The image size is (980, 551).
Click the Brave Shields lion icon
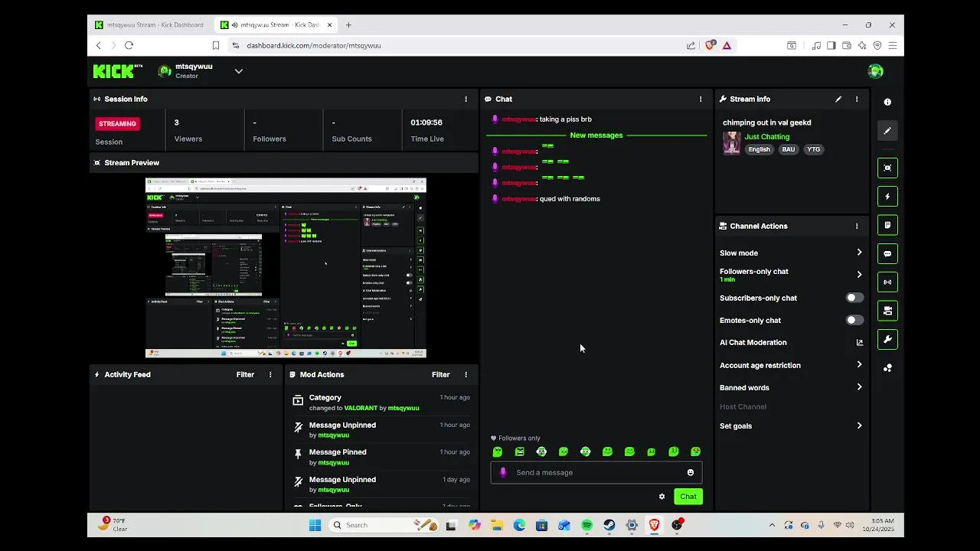click(x=710, y=45)
